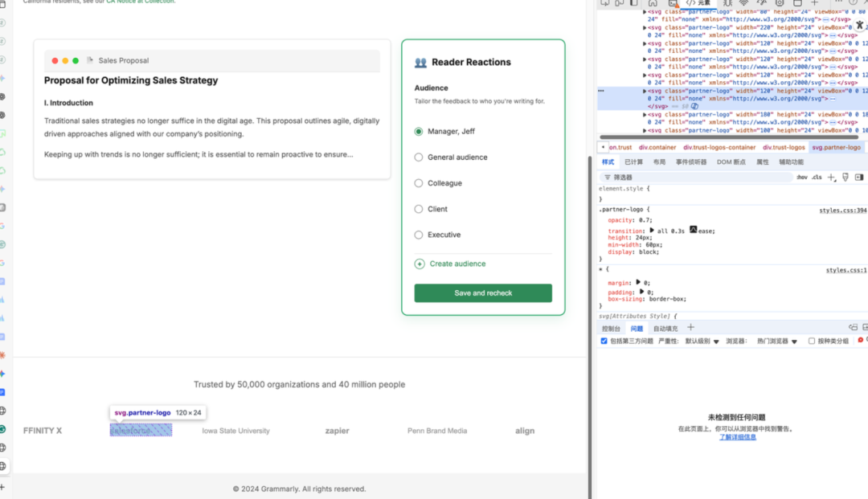Toggle the computed styles sidebar icon
868x499 pixels.
pyautogui.click(x=858, y=177)
